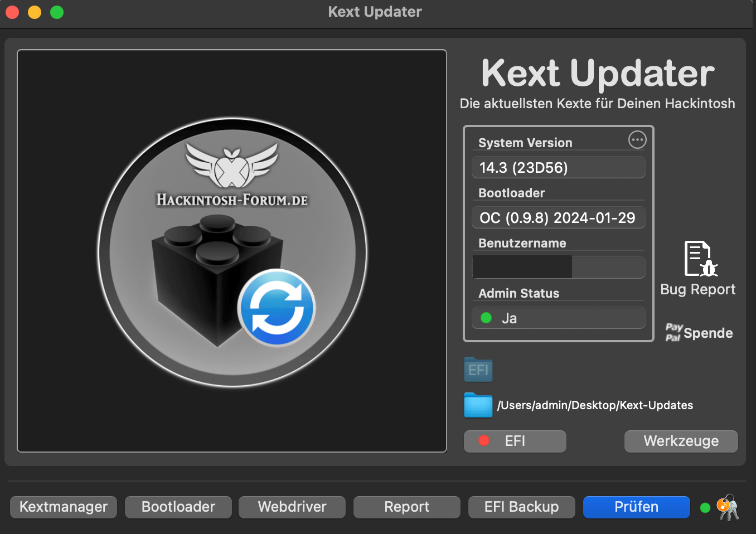The image size is (756, 534).
Task: Minimize the Kext Updater window
Action: tap(35, 12)
